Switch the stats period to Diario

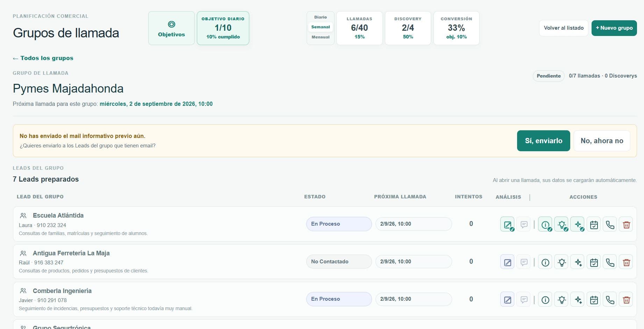click(x=321, y=17)
